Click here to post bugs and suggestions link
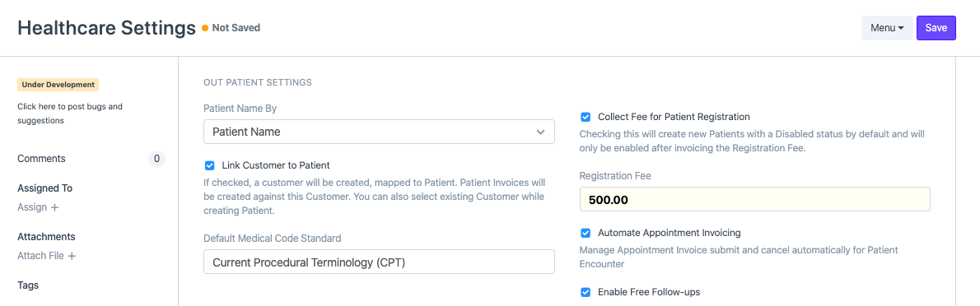 pyautogui.click(x=70, y=114)
